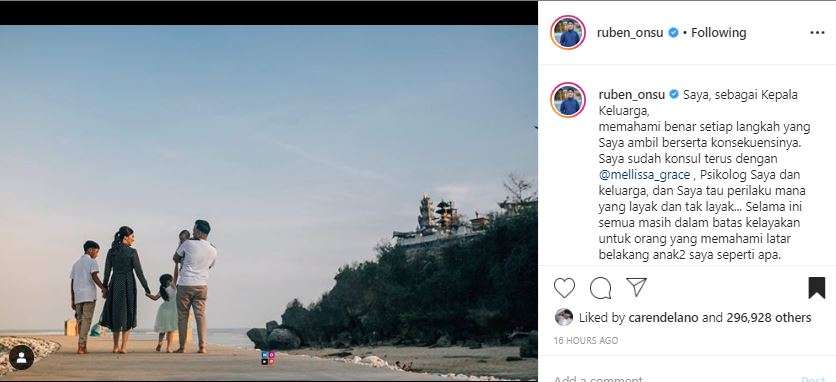
Task: Click the small liker avatar thumbnail
Action: (564, 317)
